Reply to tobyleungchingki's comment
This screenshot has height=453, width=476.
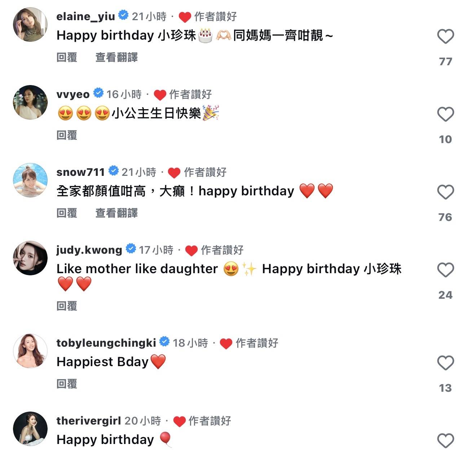click(x=67, y=384)
